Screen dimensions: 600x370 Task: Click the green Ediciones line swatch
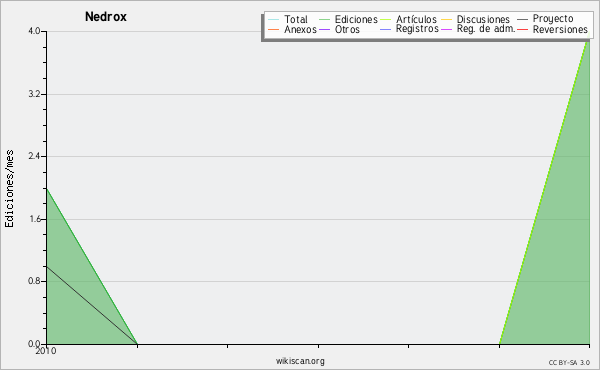point(324,20)
